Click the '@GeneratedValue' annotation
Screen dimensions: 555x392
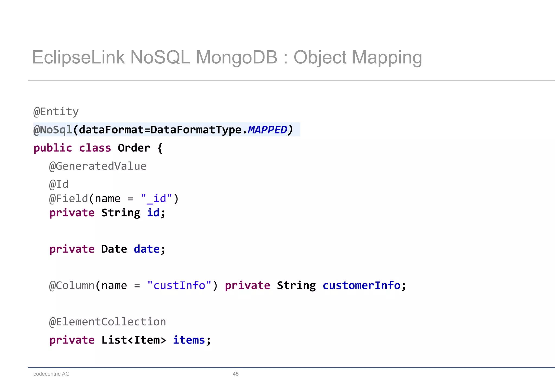coord(98,166)
